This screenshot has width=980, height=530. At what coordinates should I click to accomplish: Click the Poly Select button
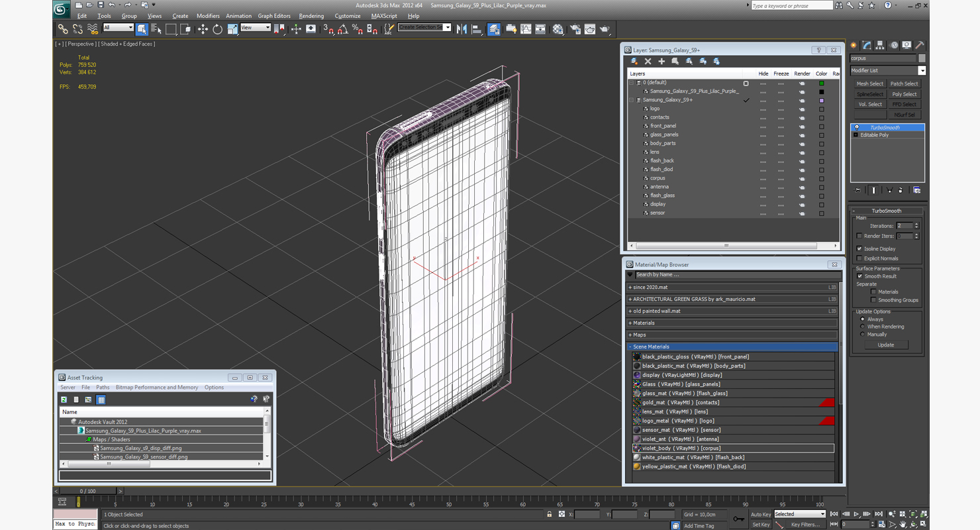904,94
